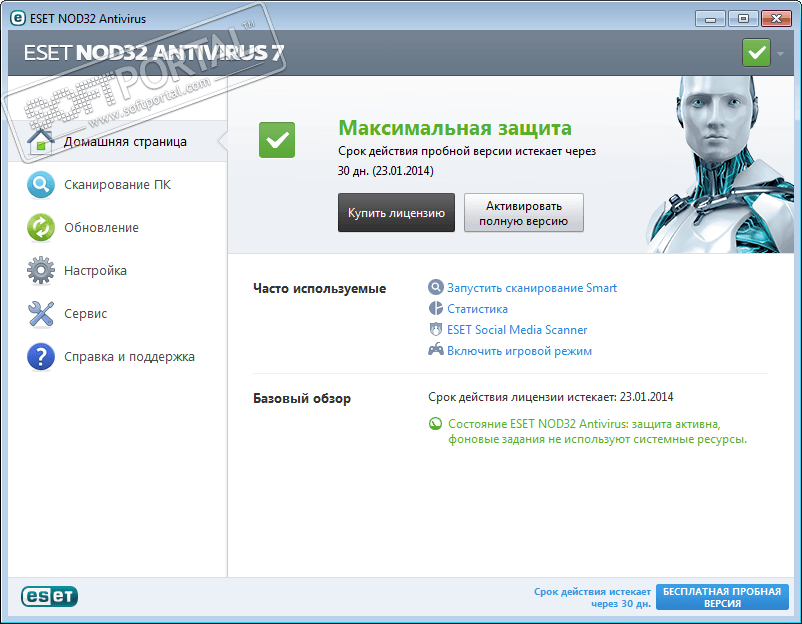802x624 pixels.
Task: Go to Сканирование ПК
Action: tap(118, 185)
